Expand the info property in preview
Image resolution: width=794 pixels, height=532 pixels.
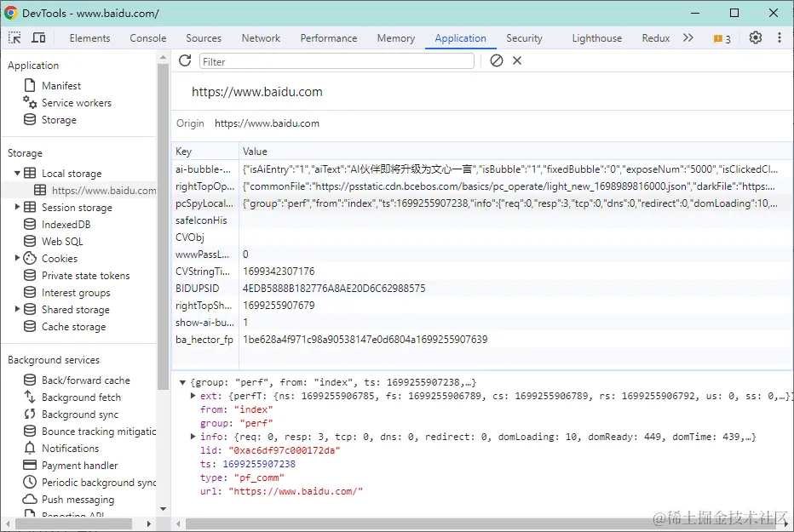coord(193,437)
